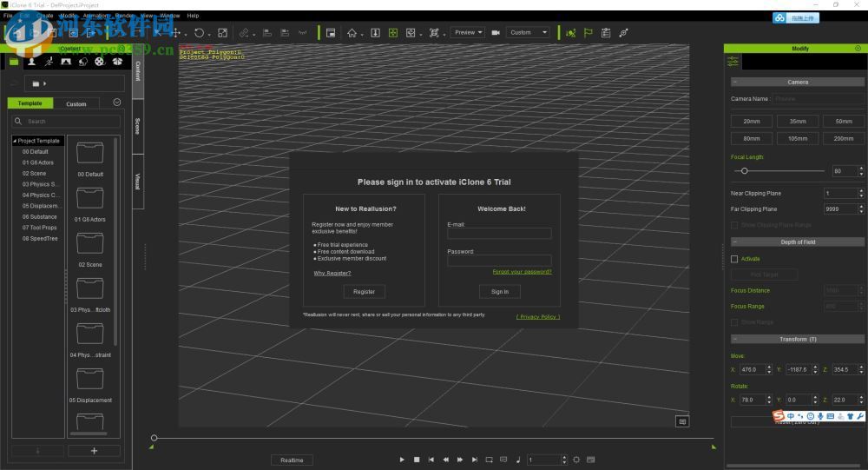Open the Privacy Policy link
Viewport: 868px width, 470px height.
tap(538, 316)
